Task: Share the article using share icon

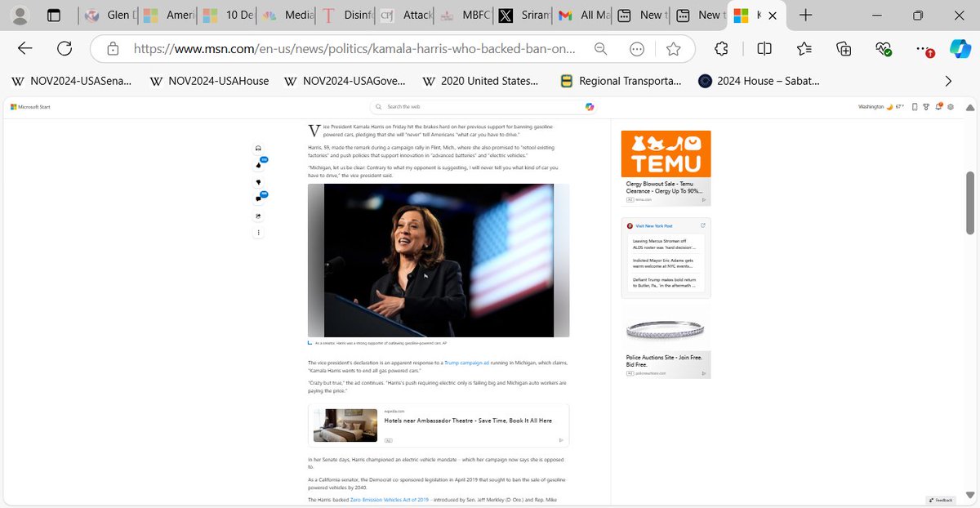Action: coord(258,216)
